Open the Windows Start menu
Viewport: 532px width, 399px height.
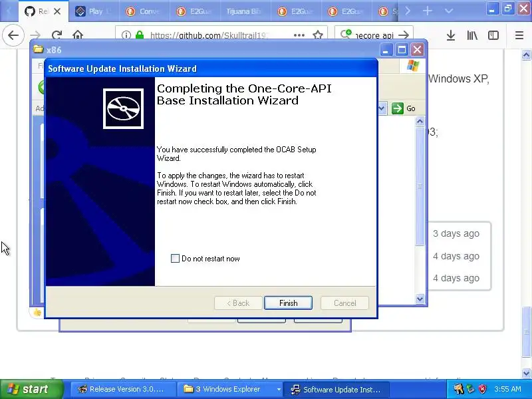point(32,389)
